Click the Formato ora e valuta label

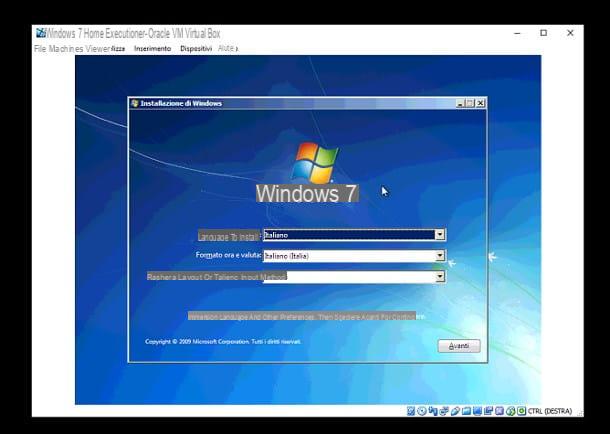pyautogui.click(x=228, y=255)
